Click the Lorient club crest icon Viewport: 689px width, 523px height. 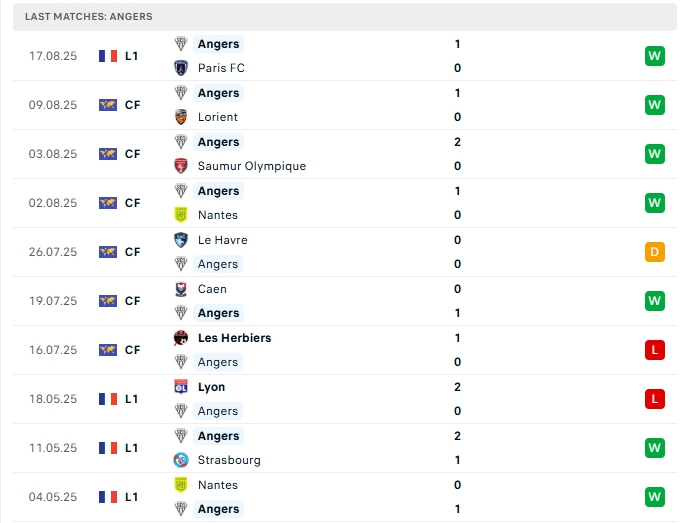(181, 117)
